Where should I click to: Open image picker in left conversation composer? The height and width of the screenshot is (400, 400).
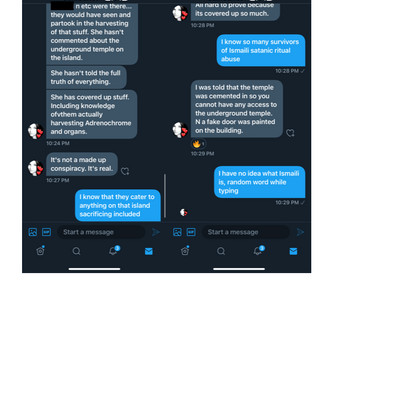tap(33, 232)
